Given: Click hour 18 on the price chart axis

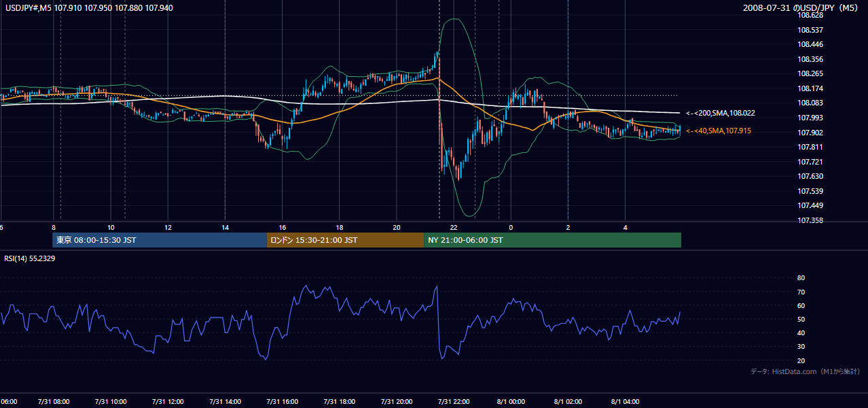Looking at the screenshot, I should [339, 227].
